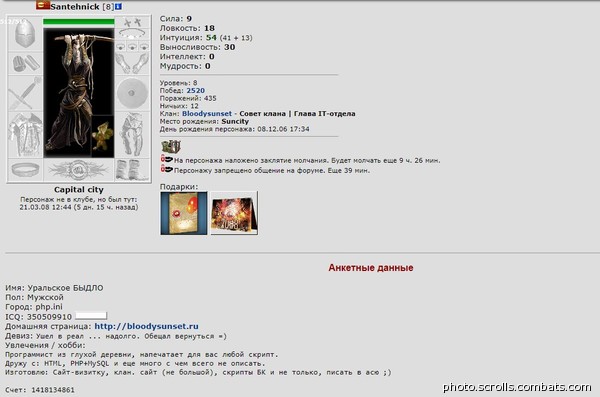Click the clan flag icon before Santehnick
The image size is (600, 397).
coord(43,5)
